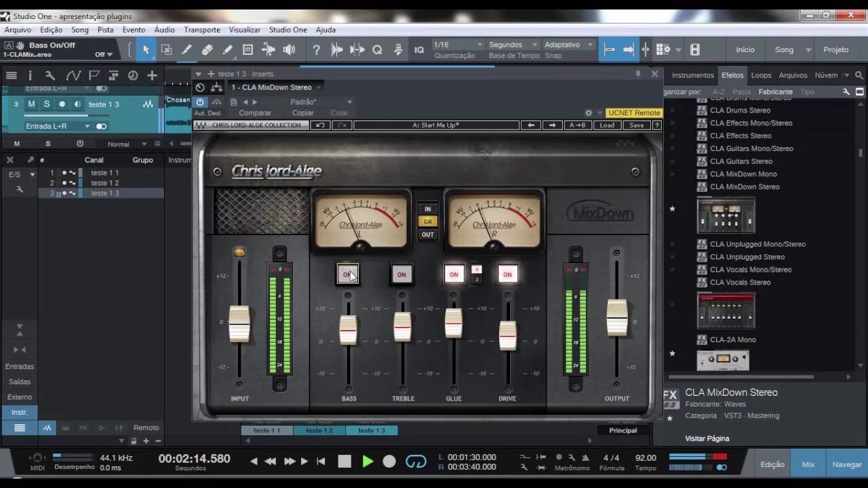Screen dimensions: 868x488
Task: Toggle the Treble ON button
Action: (x=401, y=274)
